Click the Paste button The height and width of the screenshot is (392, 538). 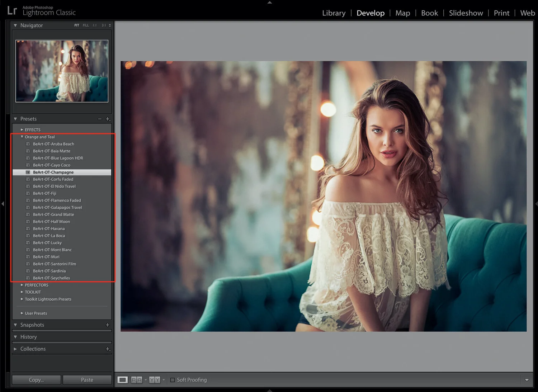[87, 379]
